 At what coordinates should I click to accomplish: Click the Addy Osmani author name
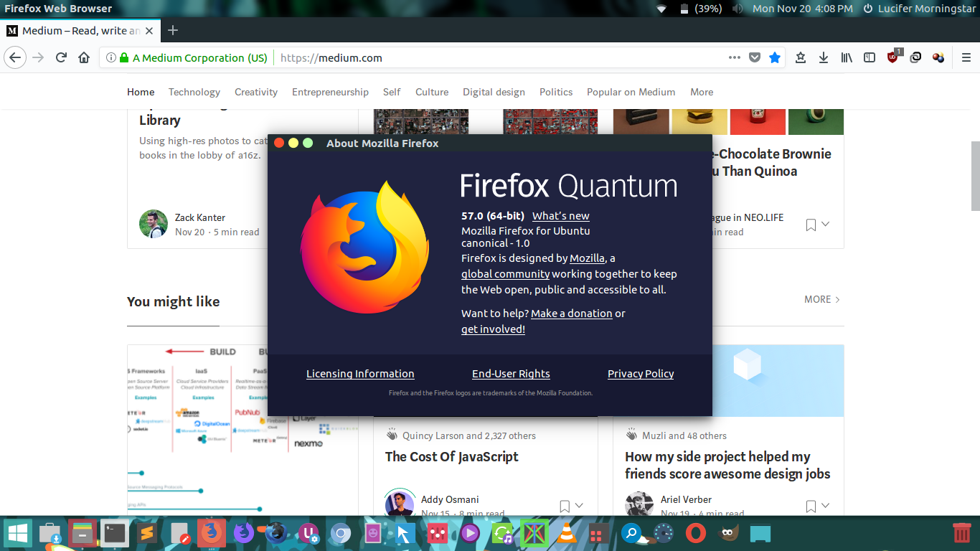(450, 499)
